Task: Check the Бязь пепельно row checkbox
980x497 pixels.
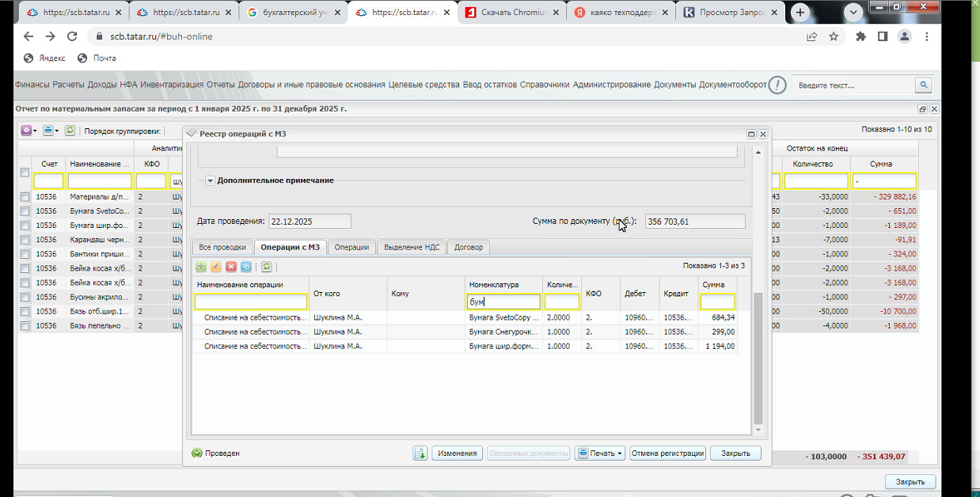Action: point(25,325)
